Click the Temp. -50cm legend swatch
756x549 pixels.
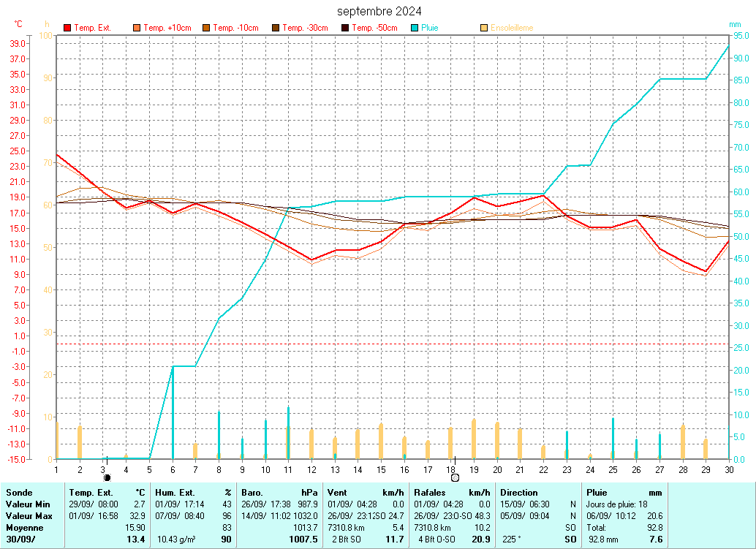coord(345,28)
